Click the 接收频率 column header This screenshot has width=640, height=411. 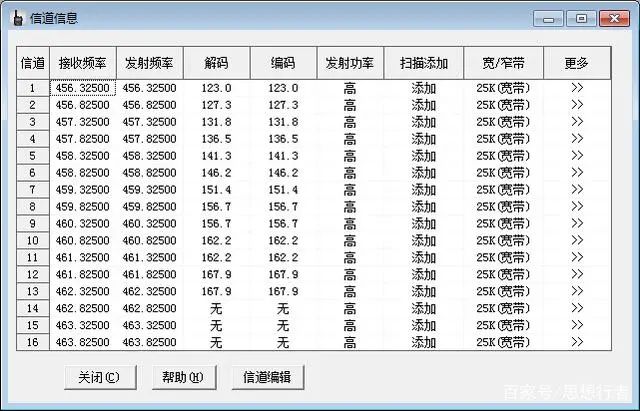pos(83,63)
